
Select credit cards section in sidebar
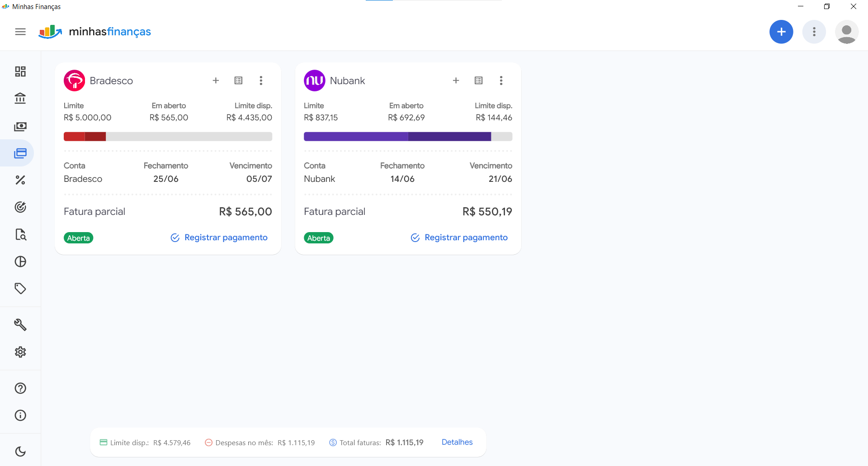click(20, 153)
